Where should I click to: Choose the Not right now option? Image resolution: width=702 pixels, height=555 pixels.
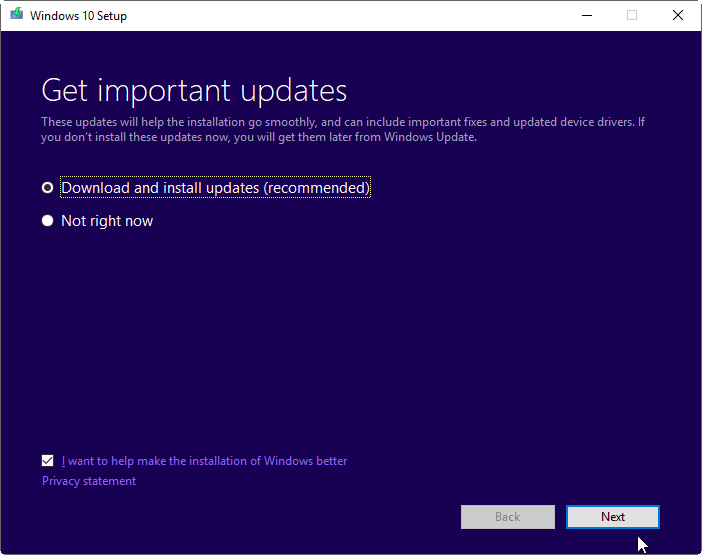(x=47, y=221)
